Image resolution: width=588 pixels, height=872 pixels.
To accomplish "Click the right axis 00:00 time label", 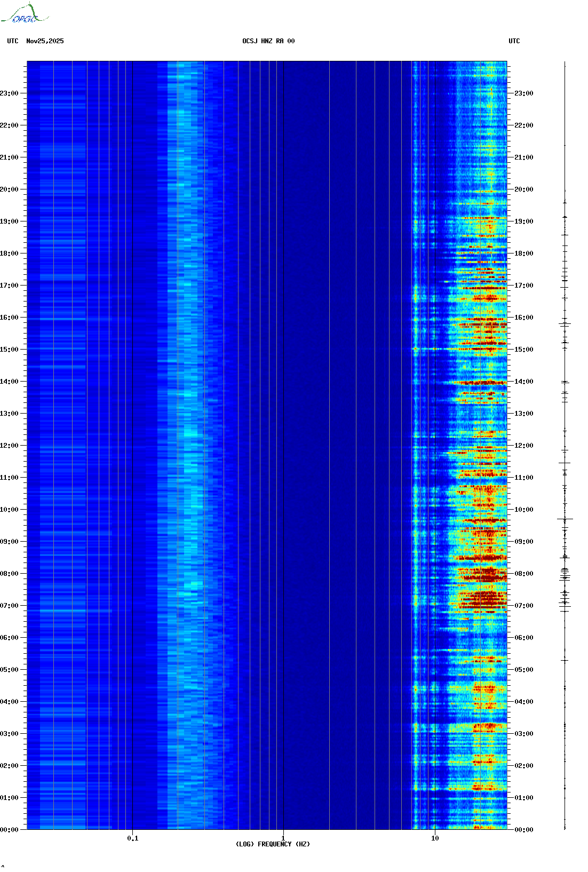I will click(x=524, y=830).
